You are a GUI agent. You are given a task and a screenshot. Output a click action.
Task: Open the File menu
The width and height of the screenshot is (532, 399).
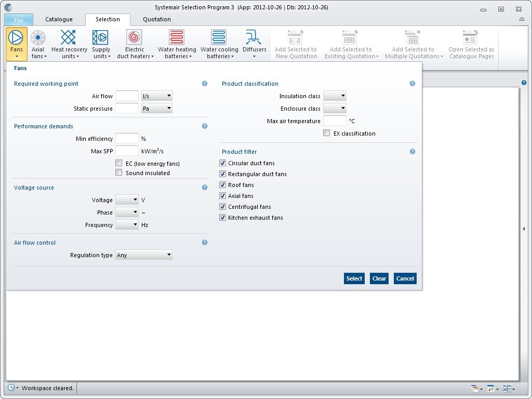[19, 19]
